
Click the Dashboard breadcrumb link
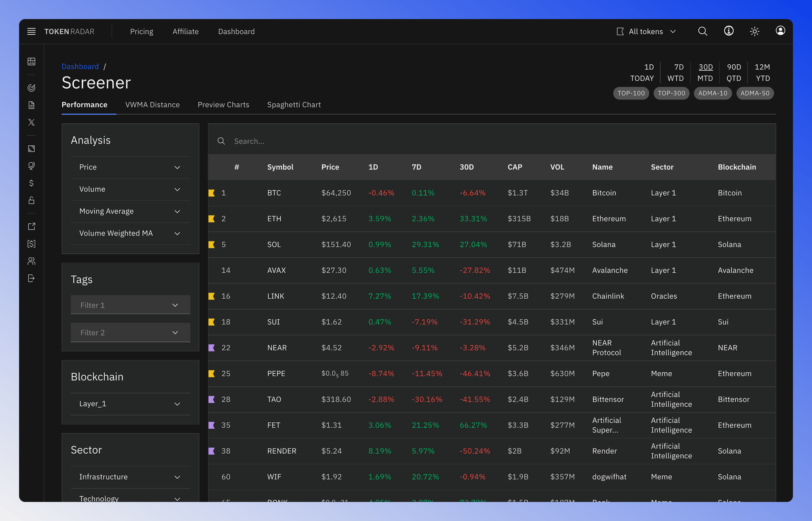(80, 67)
